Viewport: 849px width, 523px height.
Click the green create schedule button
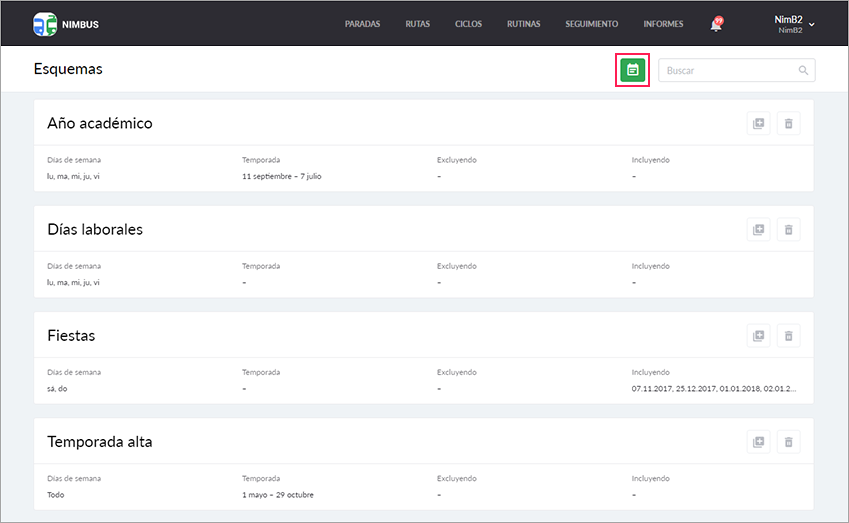click(x=632, y=70)
